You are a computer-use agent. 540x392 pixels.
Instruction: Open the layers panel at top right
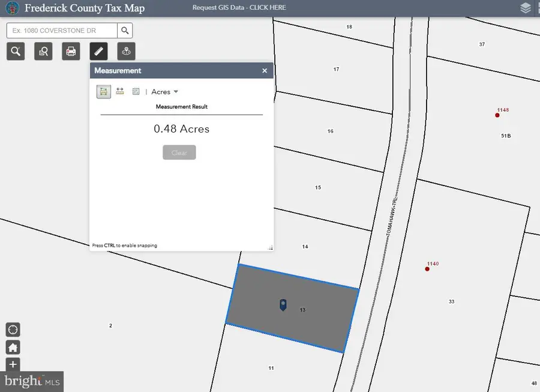click(526, 8)
